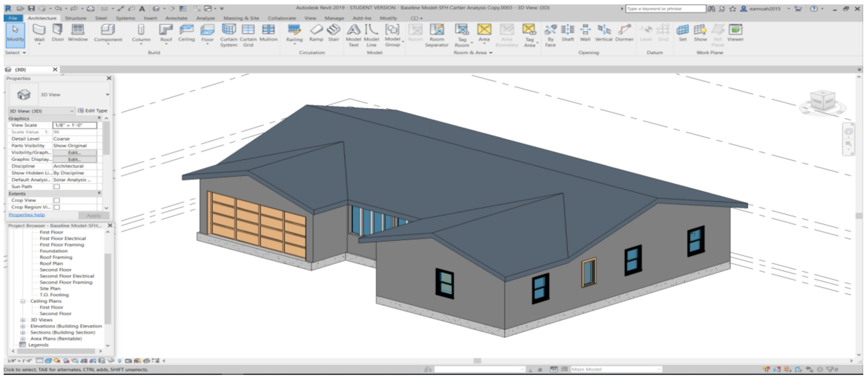Click the View Scale input field
The image size is (868, 379).
pyautogui.click(x=74, y=125)
